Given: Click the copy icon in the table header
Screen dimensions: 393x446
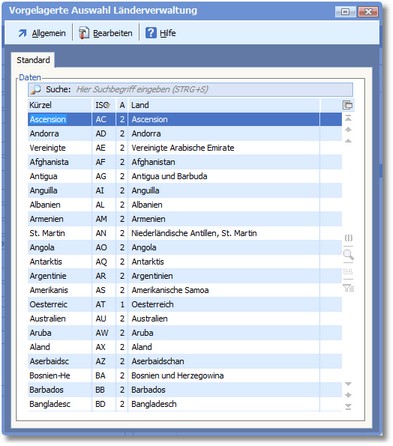Looking at the screenshot, I should (x=348, y=105).
